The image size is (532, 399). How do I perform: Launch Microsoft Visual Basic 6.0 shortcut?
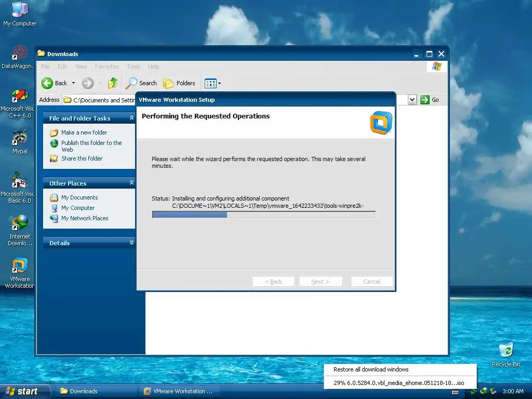pyautogui.click(x=18, y=188)
